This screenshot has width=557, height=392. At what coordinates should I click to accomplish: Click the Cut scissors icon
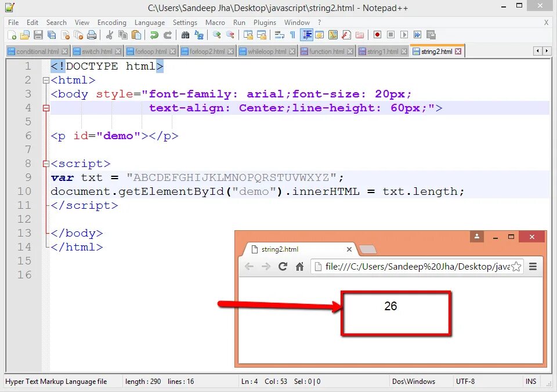point(110,35)
